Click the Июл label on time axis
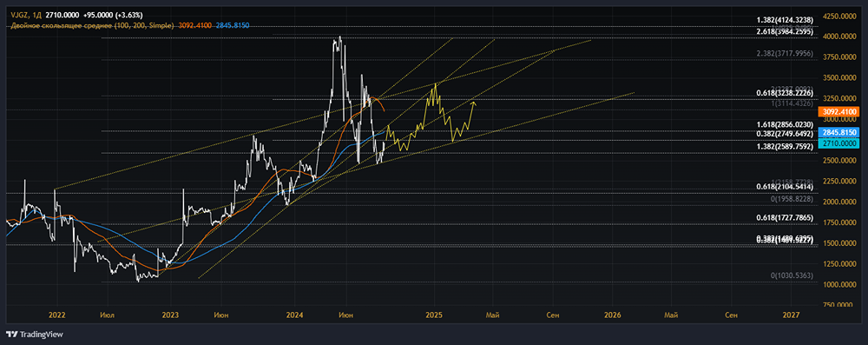868x345 pixels. (x=108, y=315)
